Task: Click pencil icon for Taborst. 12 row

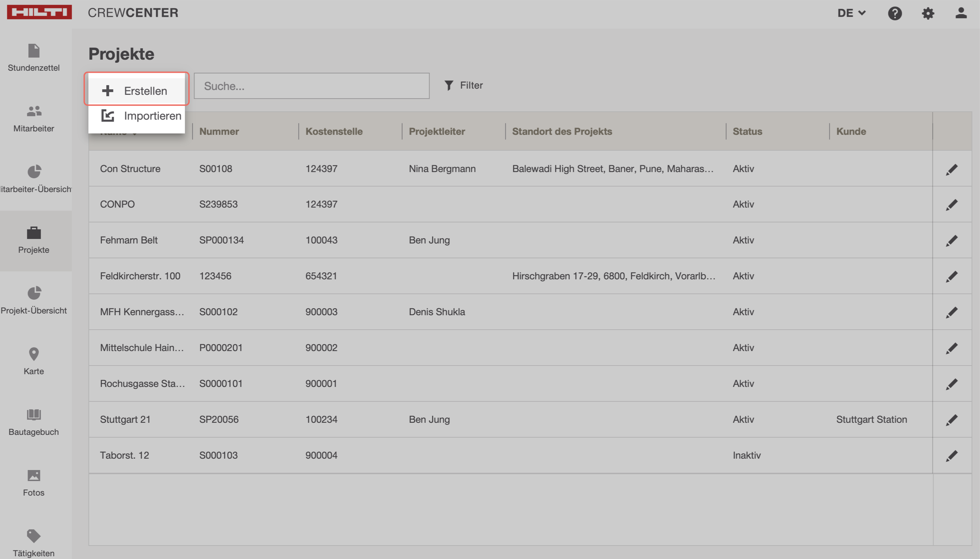Action: tap(952, 456)
